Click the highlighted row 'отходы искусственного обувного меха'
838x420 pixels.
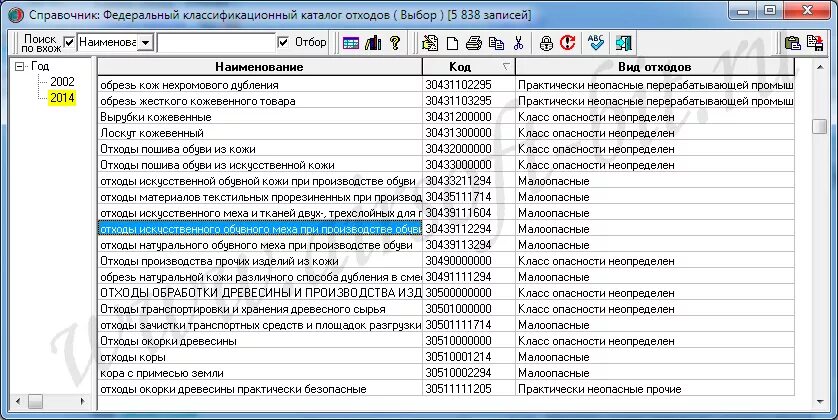(x=260, y=229)
